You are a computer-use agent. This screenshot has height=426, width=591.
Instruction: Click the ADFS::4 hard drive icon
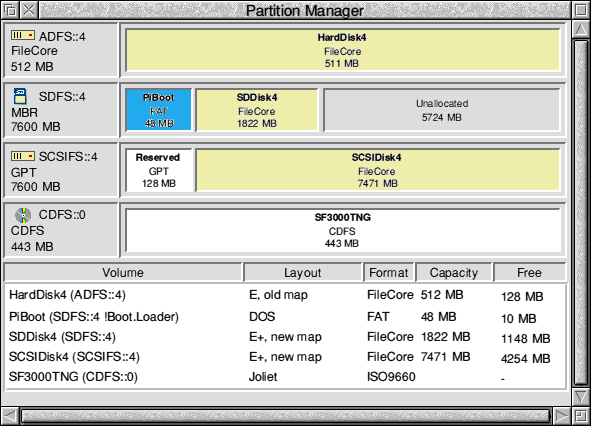(x=23, y=35)
